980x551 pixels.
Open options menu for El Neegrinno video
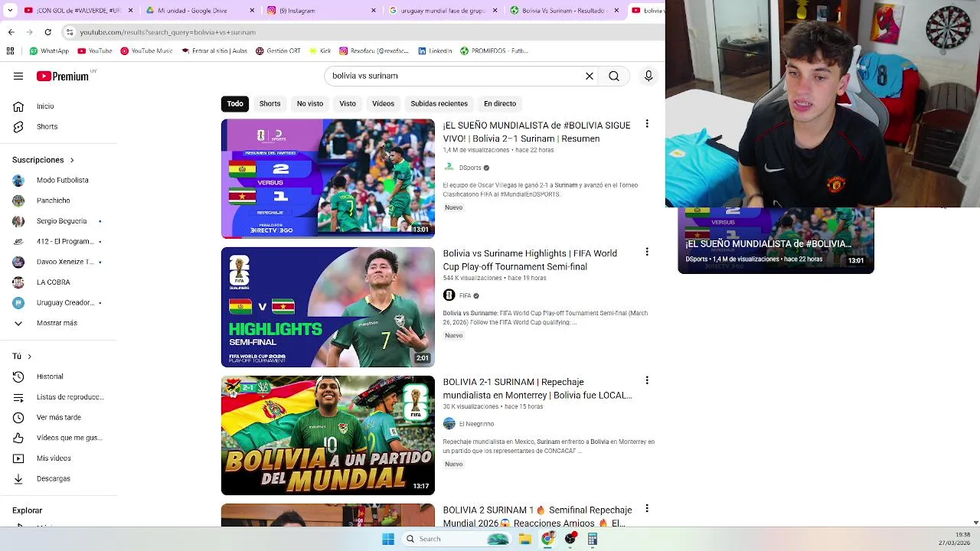pos(647,380)
